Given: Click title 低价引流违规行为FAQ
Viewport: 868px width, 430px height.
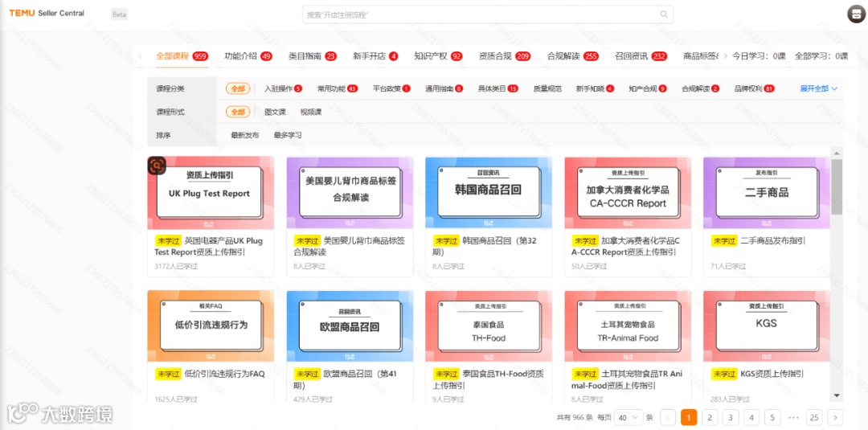Looking at the screenshot, I should (225, 374).
